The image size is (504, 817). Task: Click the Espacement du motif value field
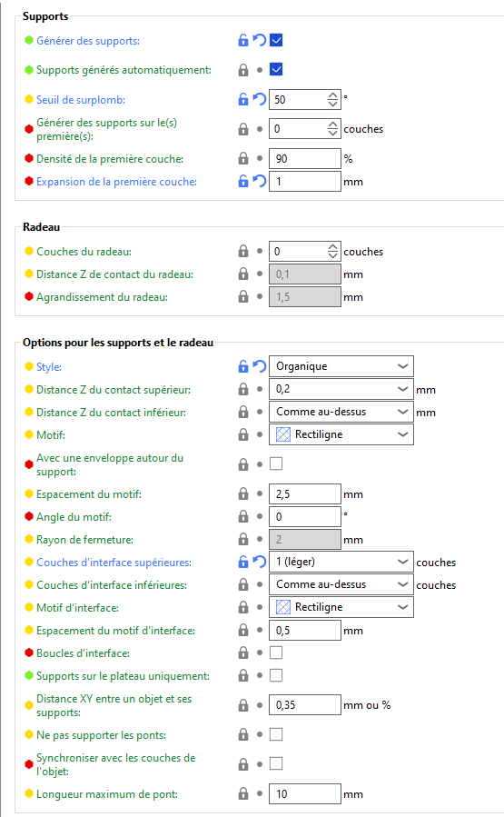(x=304, y=494)
